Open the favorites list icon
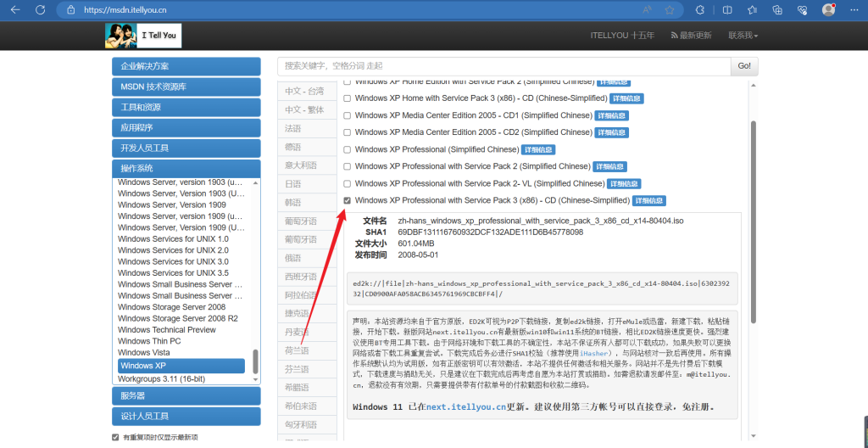 click(752, 10)
